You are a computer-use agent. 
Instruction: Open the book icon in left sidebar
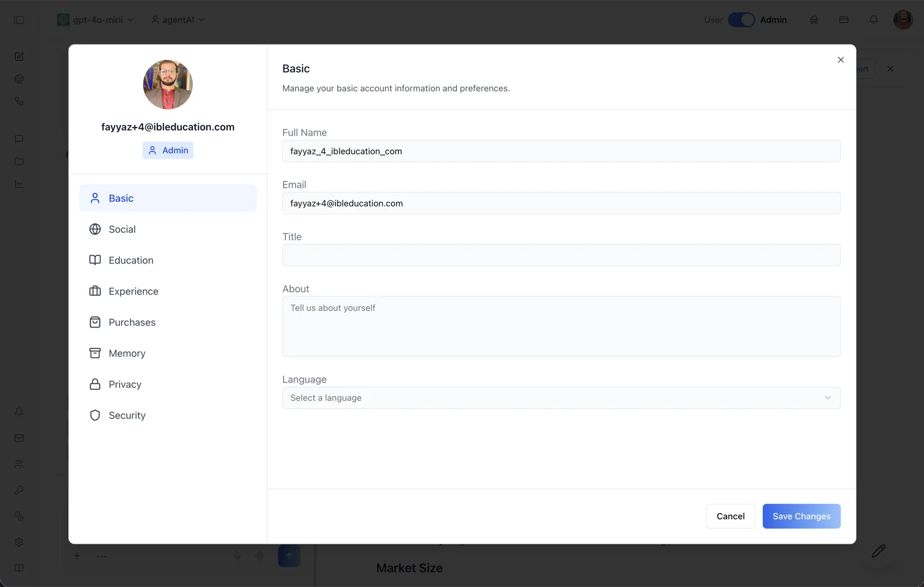(19, 568)
